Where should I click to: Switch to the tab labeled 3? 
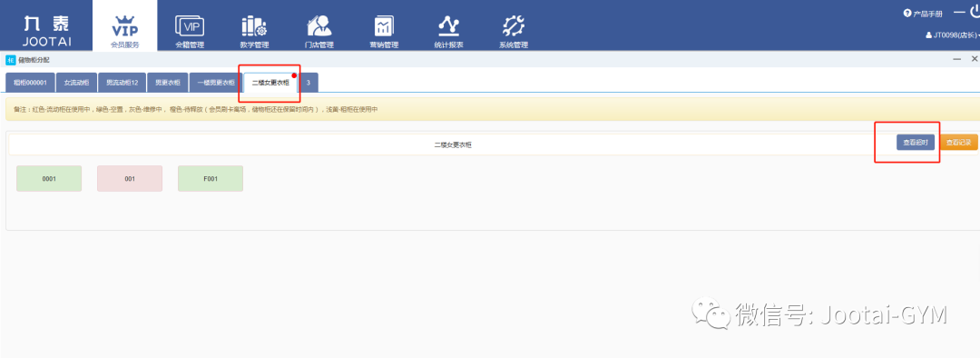click(309, 83)
